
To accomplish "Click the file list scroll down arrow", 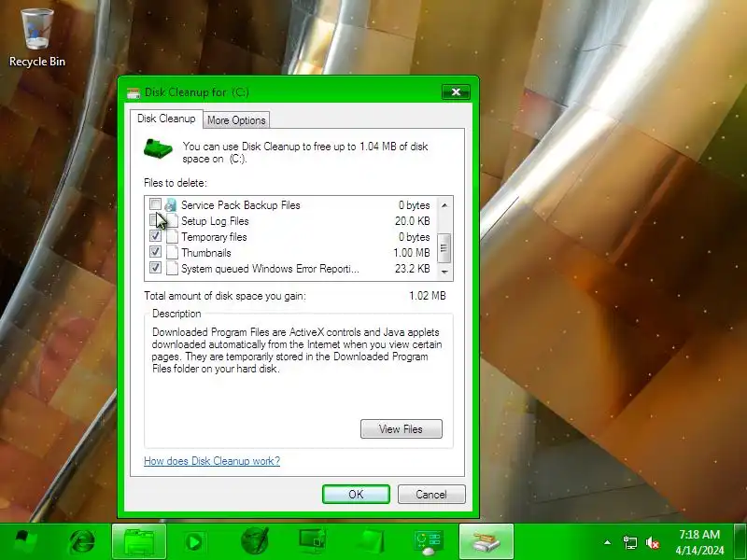I will 444,272.
